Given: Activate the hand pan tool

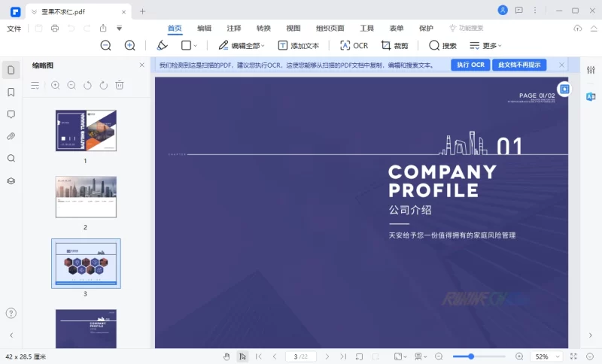Looking at the screenshot, I should (x=227, y=356).
